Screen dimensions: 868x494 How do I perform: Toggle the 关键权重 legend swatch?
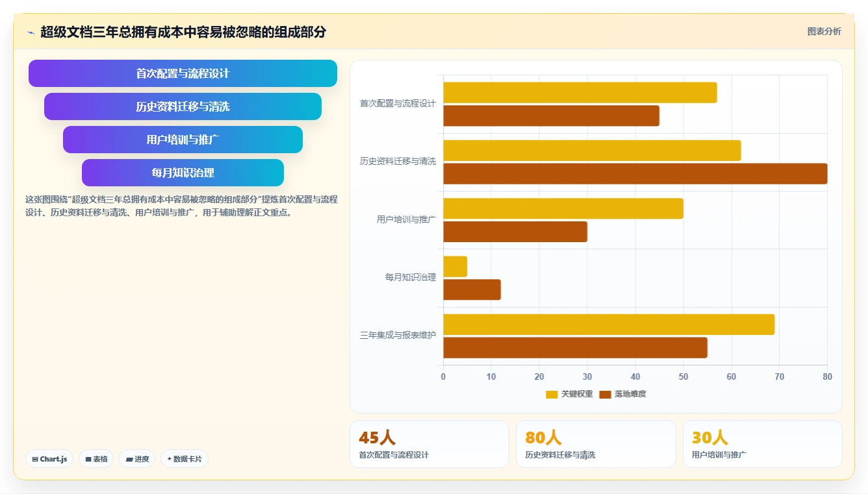click(x=552, y=394)
